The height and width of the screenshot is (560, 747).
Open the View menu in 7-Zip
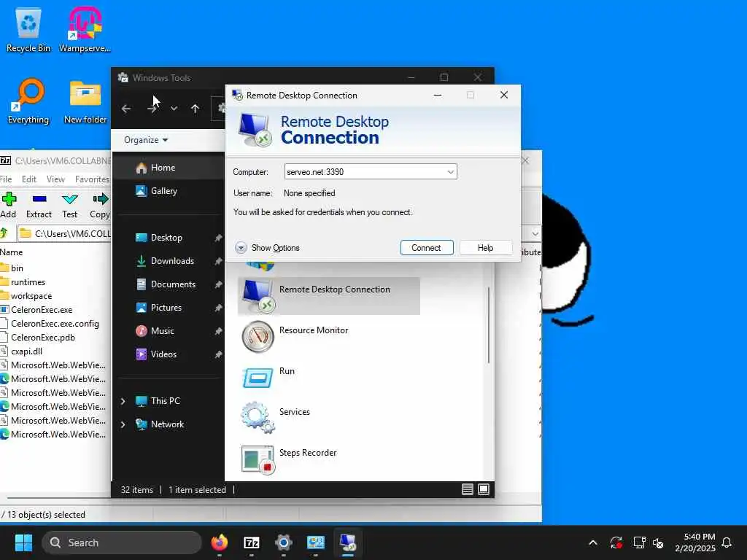[55, 179]
